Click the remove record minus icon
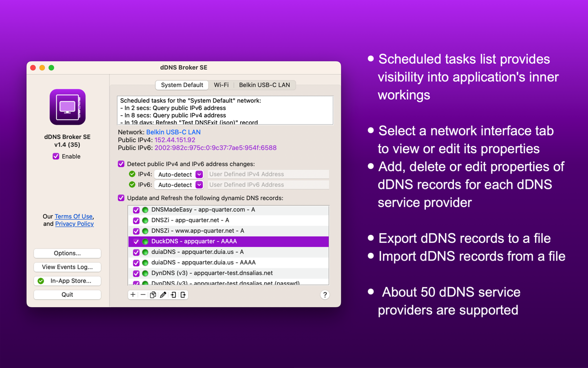The height and width of the screenshot is (368, 588). pyautogui.click(x=143, y=295)
